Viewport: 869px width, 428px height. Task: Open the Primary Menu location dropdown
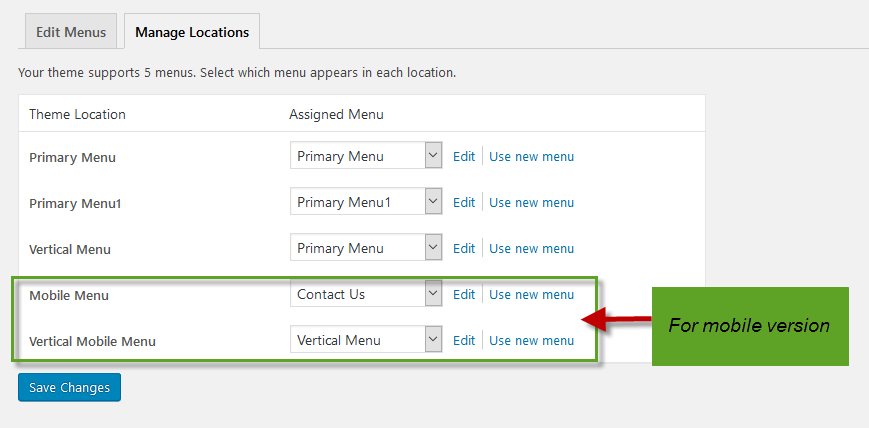(366, 156)
